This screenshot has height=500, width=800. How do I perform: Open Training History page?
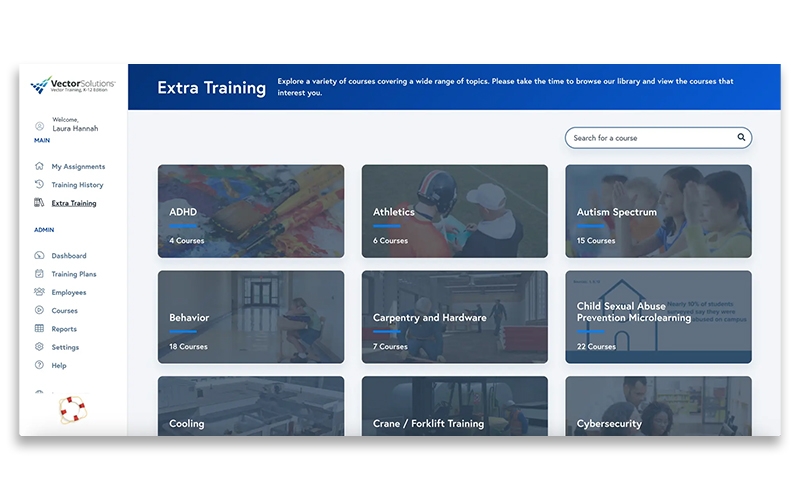pyautogui.click(x=77, y=185)
